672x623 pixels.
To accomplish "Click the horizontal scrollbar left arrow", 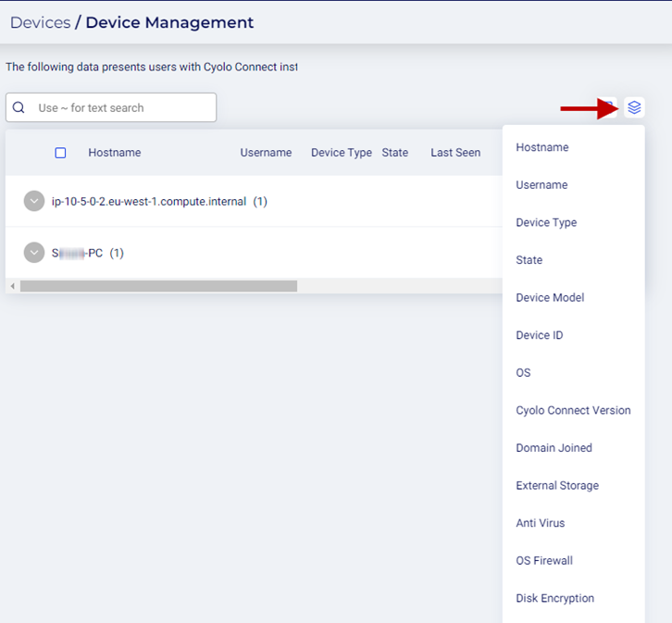I will tap(12, 286).
